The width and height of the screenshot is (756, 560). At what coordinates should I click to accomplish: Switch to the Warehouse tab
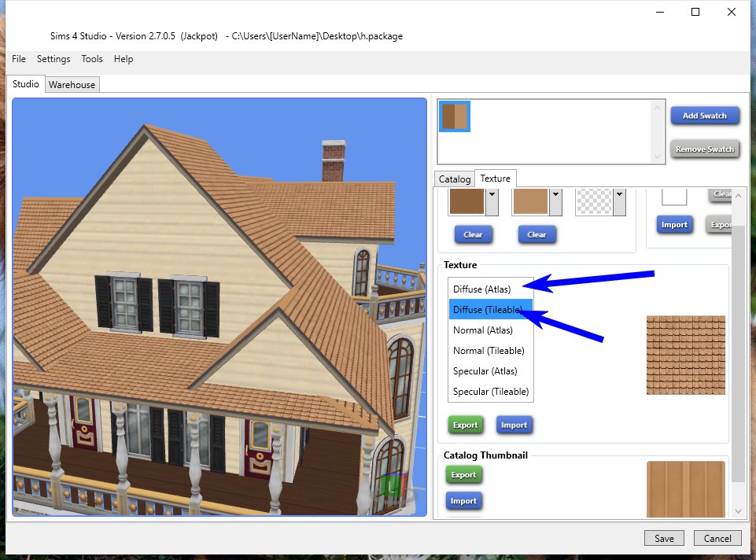[x=72, y=84]
